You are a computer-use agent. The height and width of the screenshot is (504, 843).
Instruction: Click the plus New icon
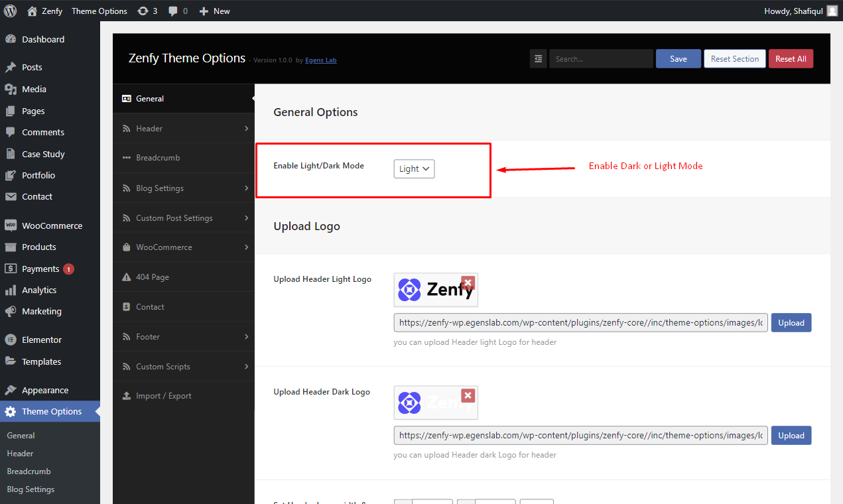(204, 11)
